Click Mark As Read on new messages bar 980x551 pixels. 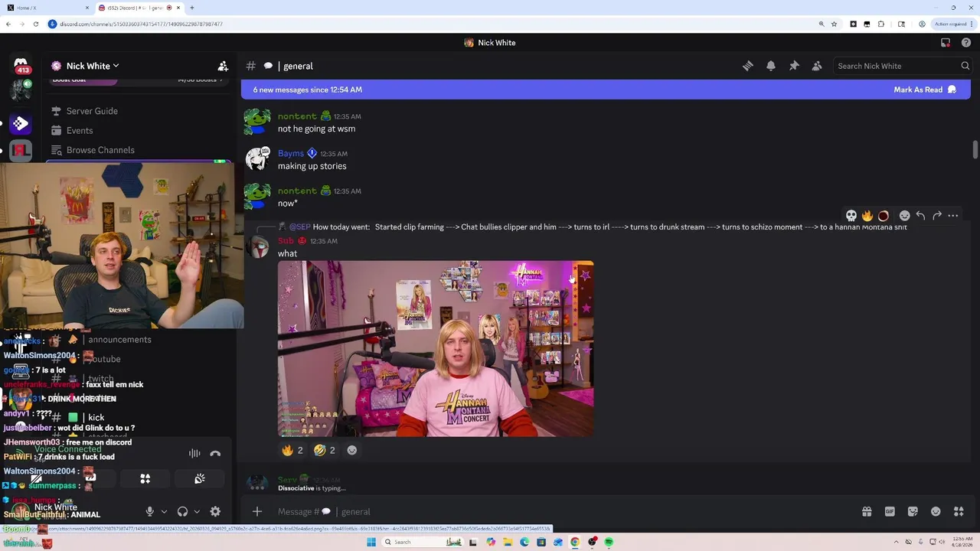pyautogui.click(x=925, y=90)
